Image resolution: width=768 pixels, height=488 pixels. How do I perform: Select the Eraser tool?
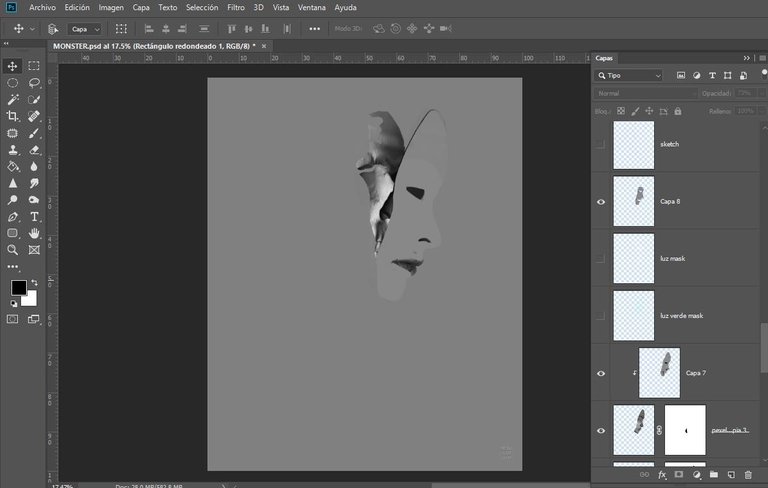34,150
